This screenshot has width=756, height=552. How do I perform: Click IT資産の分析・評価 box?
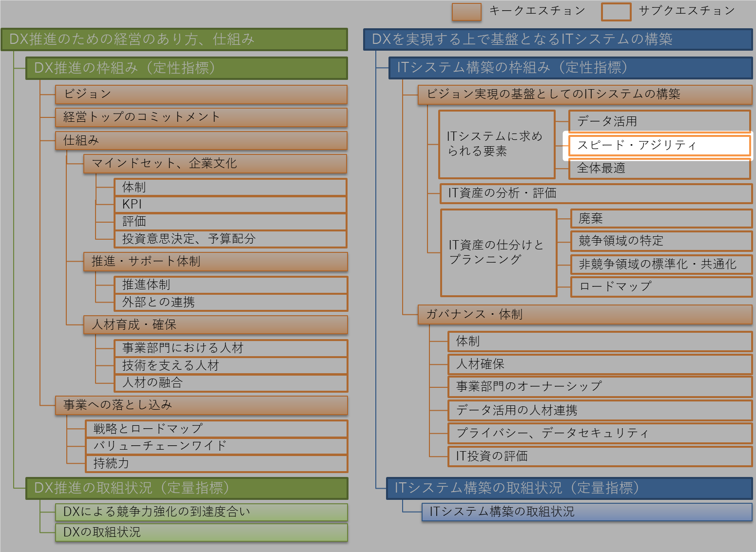(596, 193)
